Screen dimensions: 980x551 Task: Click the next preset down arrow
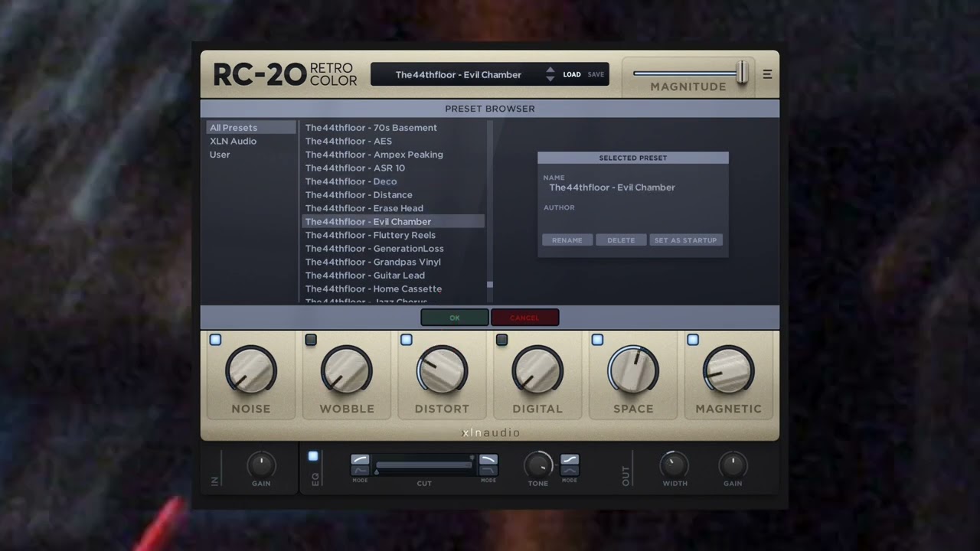[x=550, y=79]
